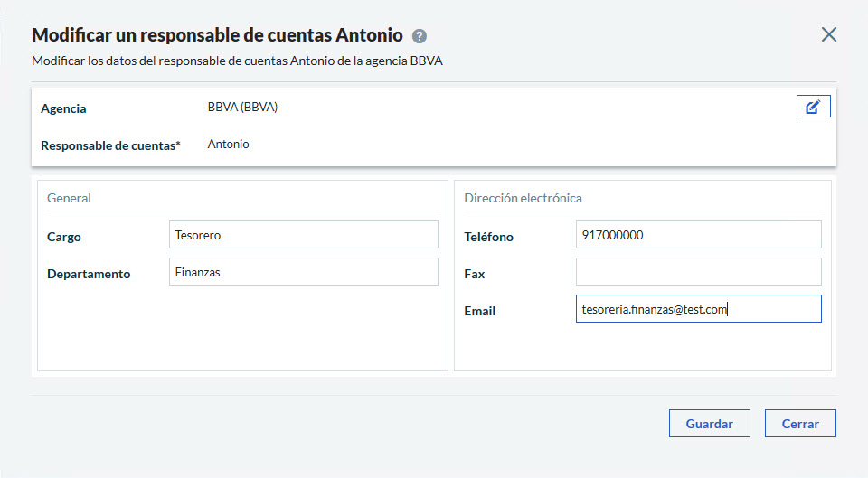Click into the Teléfono field
This screenshot has width=868, height=478.
click(698, 235)
